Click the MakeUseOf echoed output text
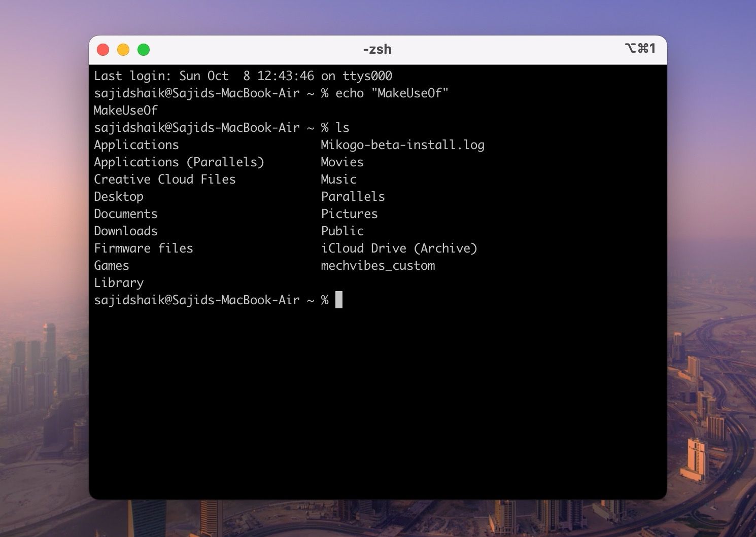The height and width of the screenshot is (537, 756). 125,110
